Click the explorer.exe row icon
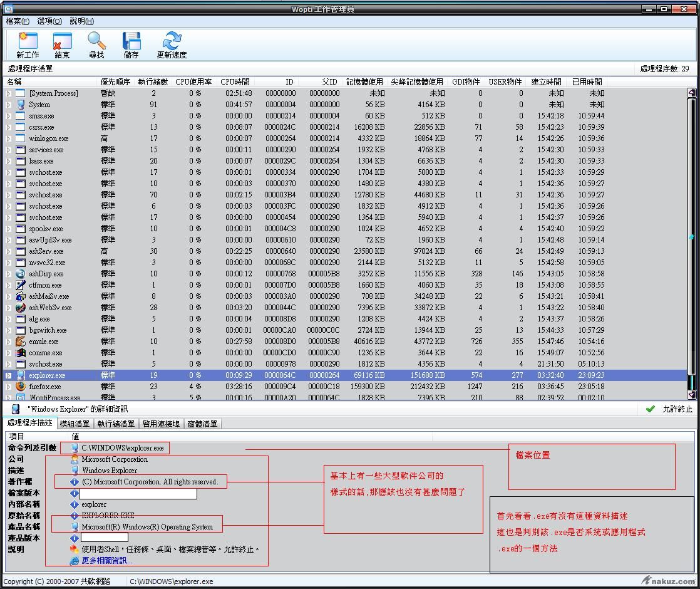 pos(21,375)
